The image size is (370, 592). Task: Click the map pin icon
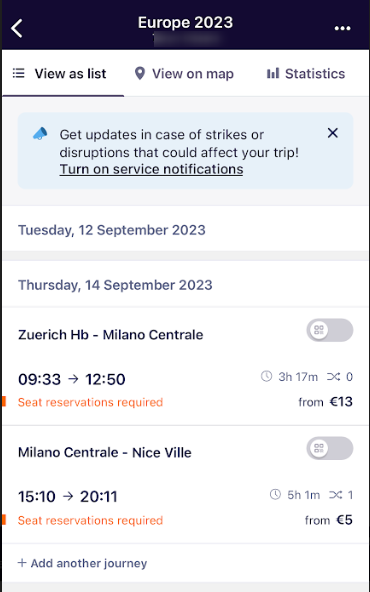coord(140,73)
